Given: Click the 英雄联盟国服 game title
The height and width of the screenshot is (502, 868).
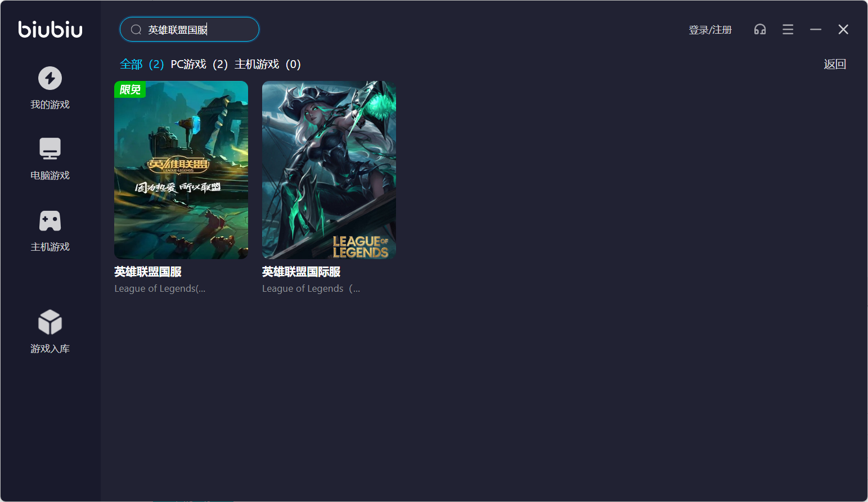Looking at the screenshot, I should coord(148,272).
